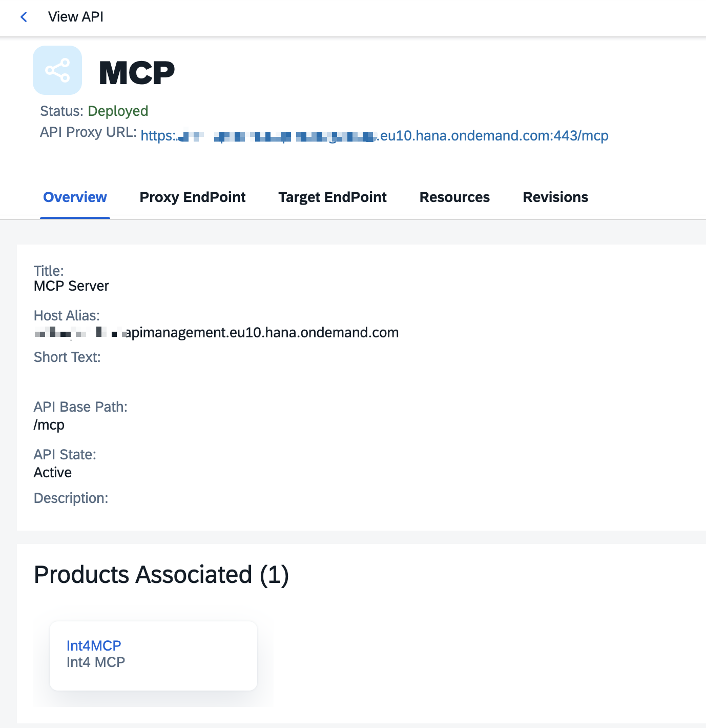The image size is (706, 728).
Task: Click the MCP heading text
Action: click(x=137, y=73)
